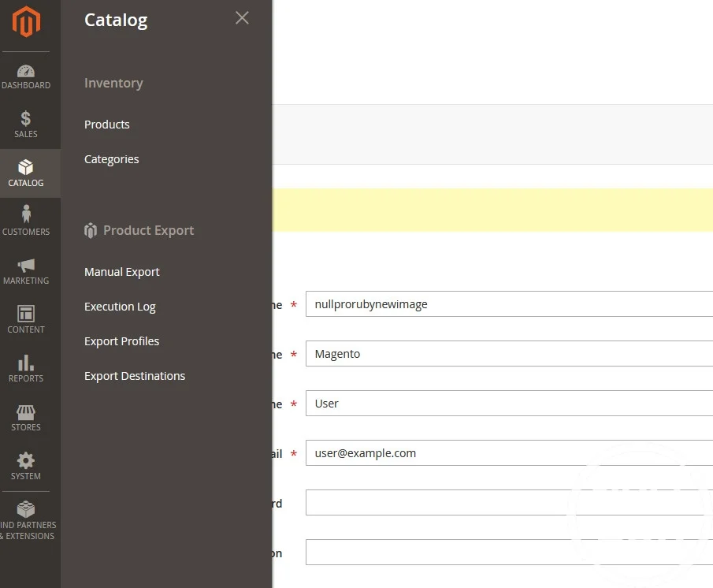This screenshot has width=713, height=588.
Task: Close the Catalog flyout panel
Action: tap(242, 18)
